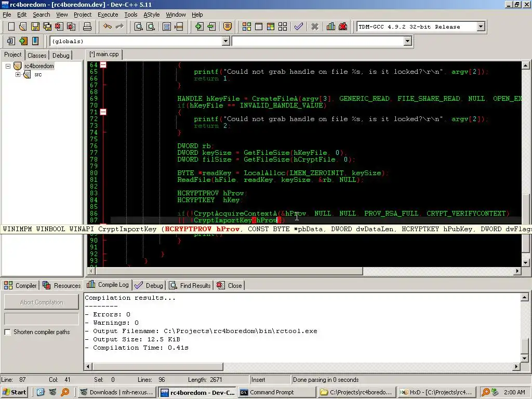Viewport: 532px width, 399px height.
Task: Create a new source file via toolbar
Action: 11,26
